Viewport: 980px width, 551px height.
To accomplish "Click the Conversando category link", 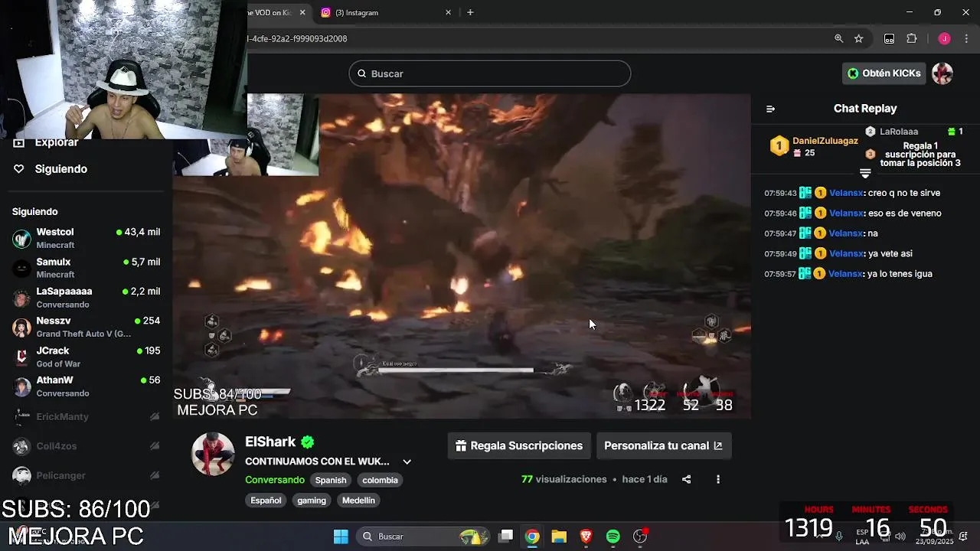I will point(275,480).
